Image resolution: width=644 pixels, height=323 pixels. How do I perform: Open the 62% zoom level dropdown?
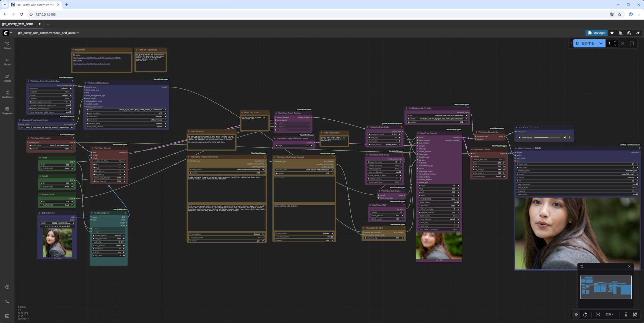(x=610, y=314)
